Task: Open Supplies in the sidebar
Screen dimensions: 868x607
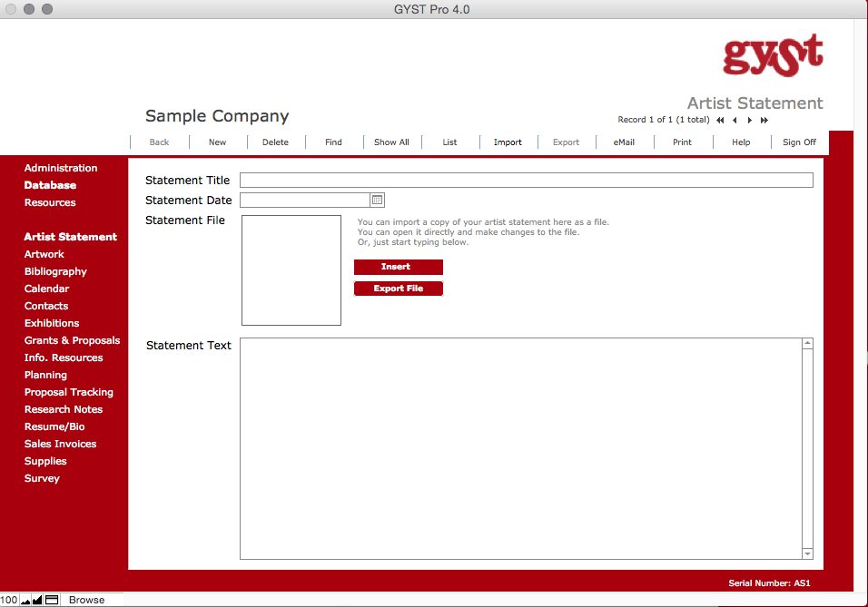Action: tap(45, 462)
